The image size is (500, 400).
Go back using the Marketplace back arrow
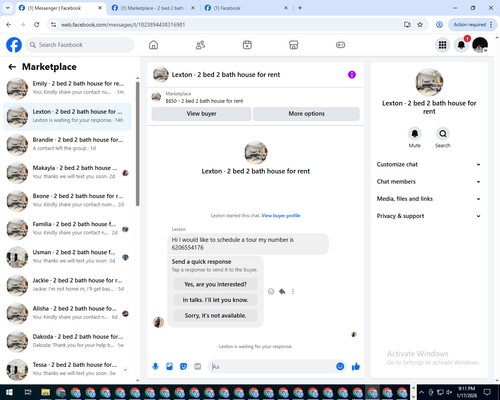12,67
